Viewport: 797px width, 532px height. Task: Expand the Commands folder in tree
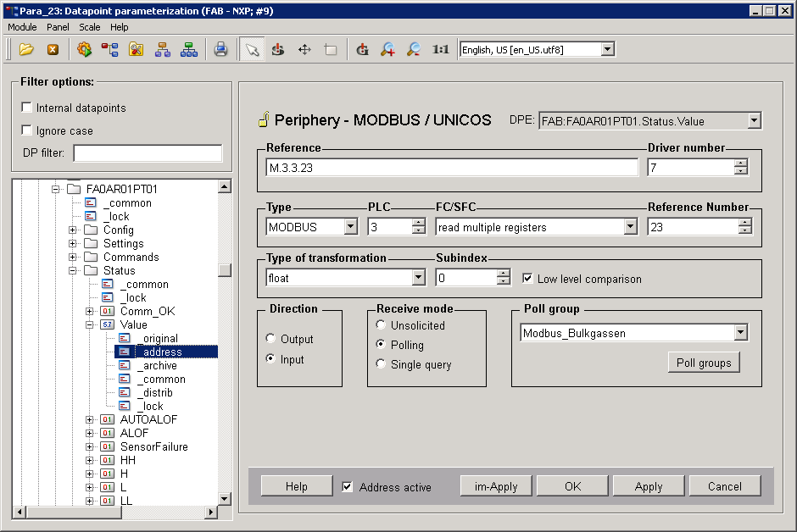pyautogui.click(x=73, y=257)
